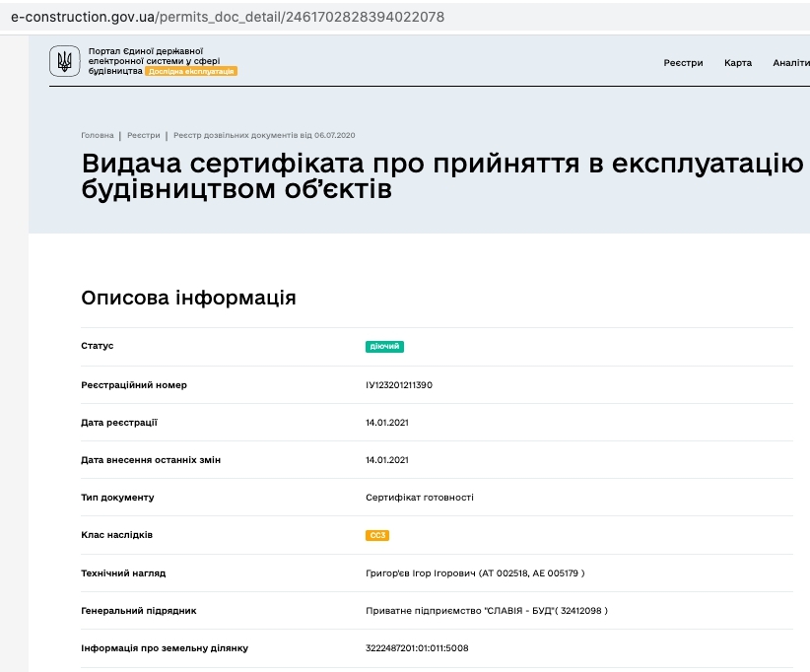Select the Дата реєстрації value 14.01.2021

coord(387,423)
